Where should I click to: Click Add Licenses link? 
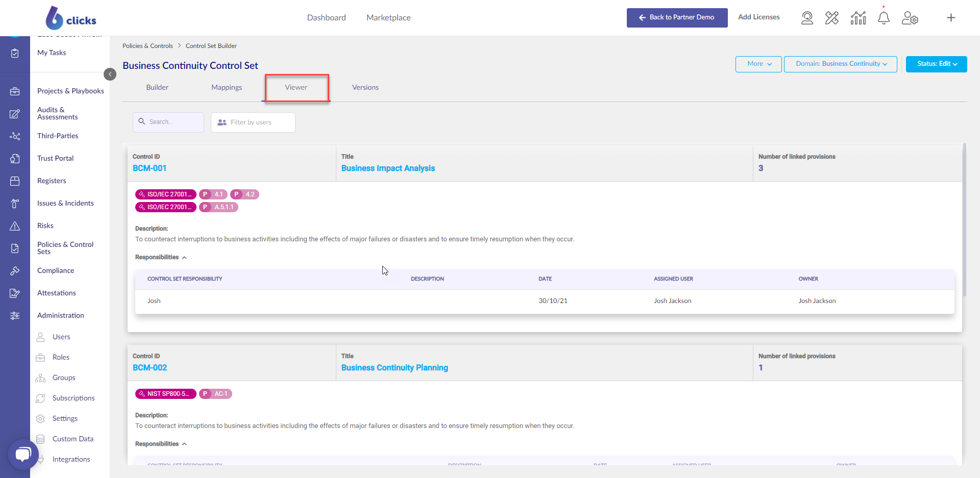click(x=758, y=17)
